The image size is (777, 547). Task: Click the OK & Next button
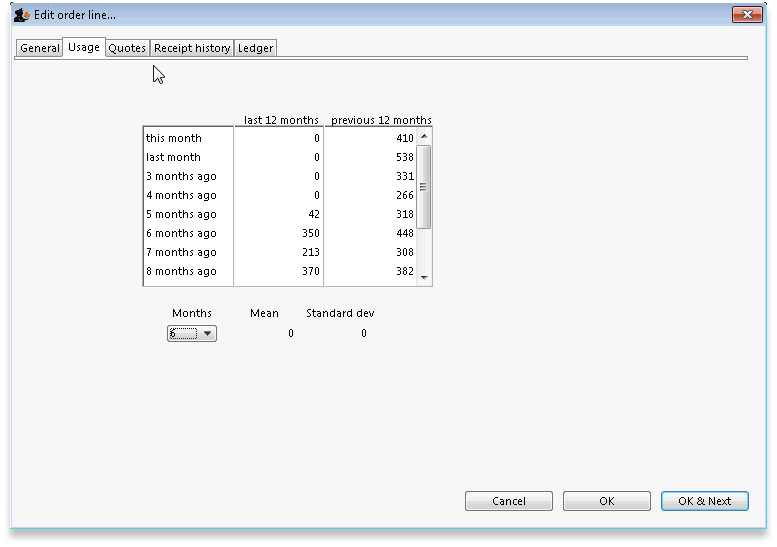[x=704, y=501]
